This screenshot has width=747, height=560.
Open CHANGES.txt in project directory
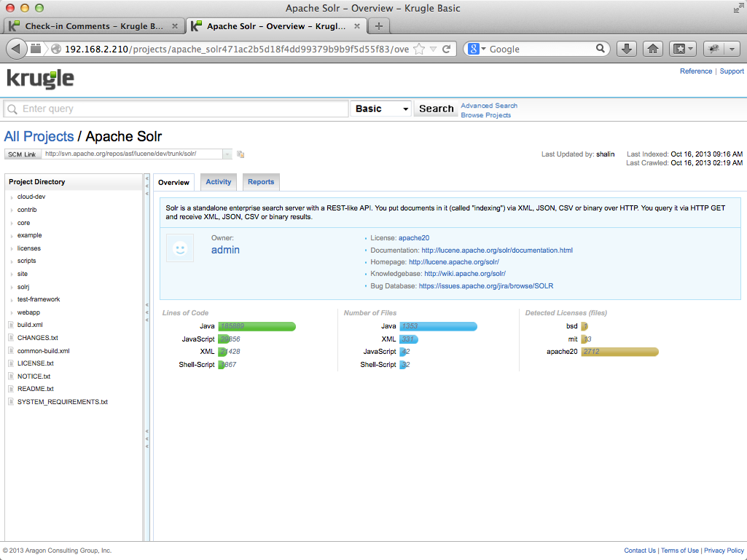point(38,338)
